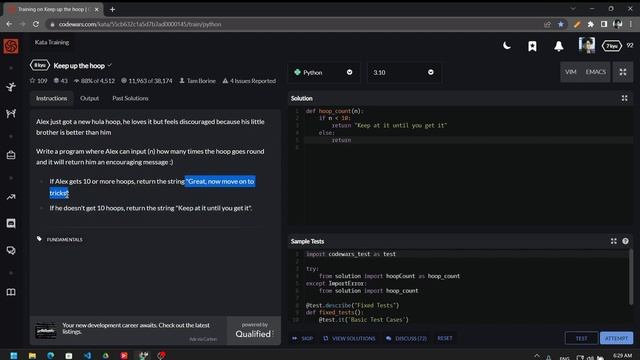Click the RESET button
This screenshot has width=640, height=360.
click(445, 338)
